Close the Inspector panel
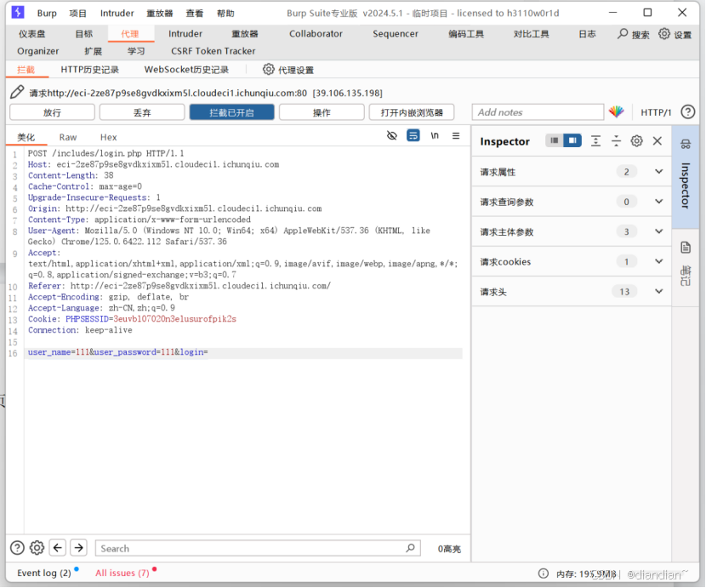The height and width of the screenshot is (588, 706). click(x=657, y=141)
